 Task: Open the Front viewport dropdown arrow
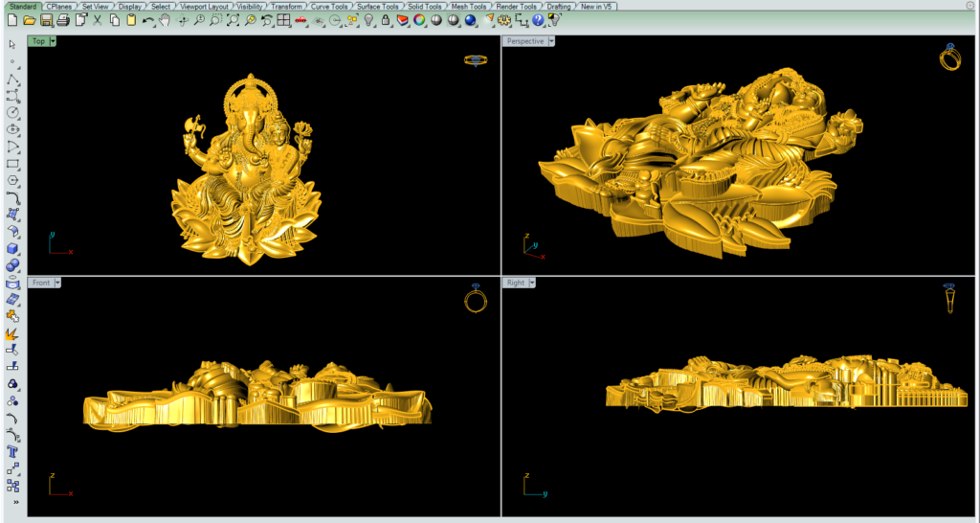pyautogui.click(x=57, y=283)
